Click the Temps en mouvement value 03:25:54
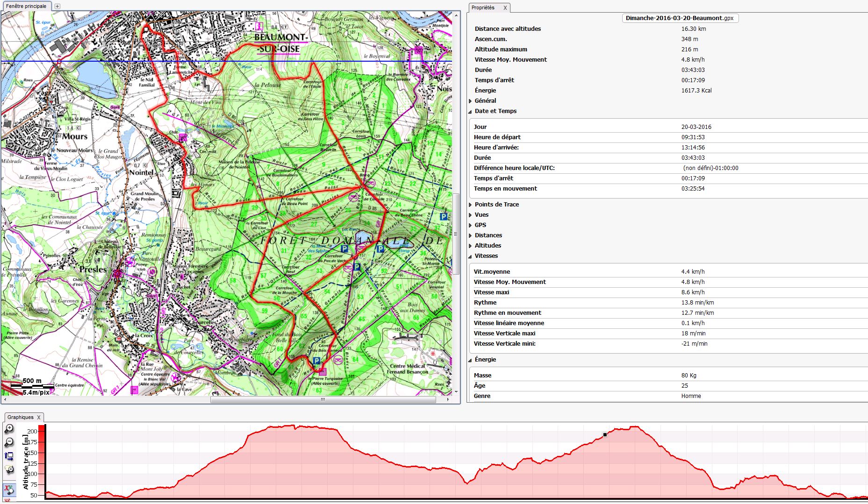The image size is (868, 504). [x=693, y=188]
